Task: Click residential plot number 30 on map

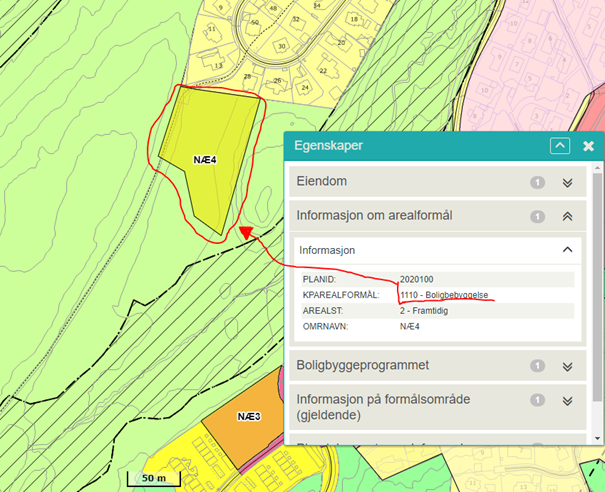Action: 282,46
